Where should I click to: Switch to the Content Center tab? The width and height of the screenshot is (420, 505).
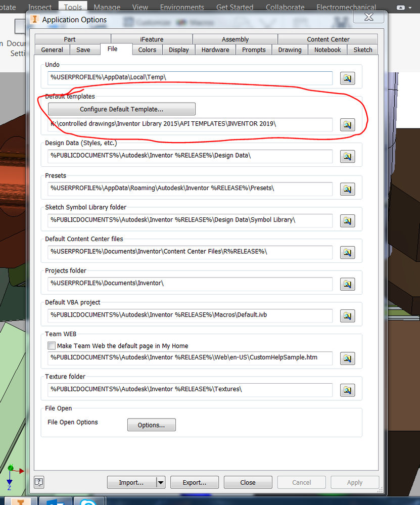tap(328, 39)
